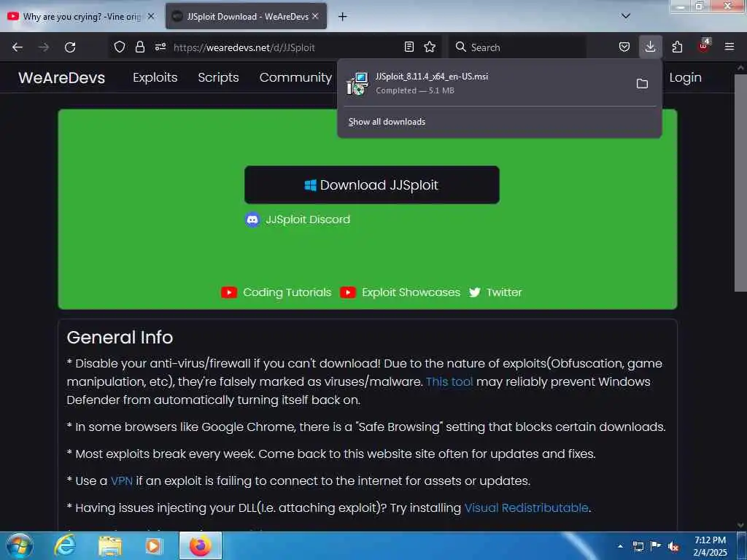
Task: Click the site security padlock icon
Action: (139, 47)
